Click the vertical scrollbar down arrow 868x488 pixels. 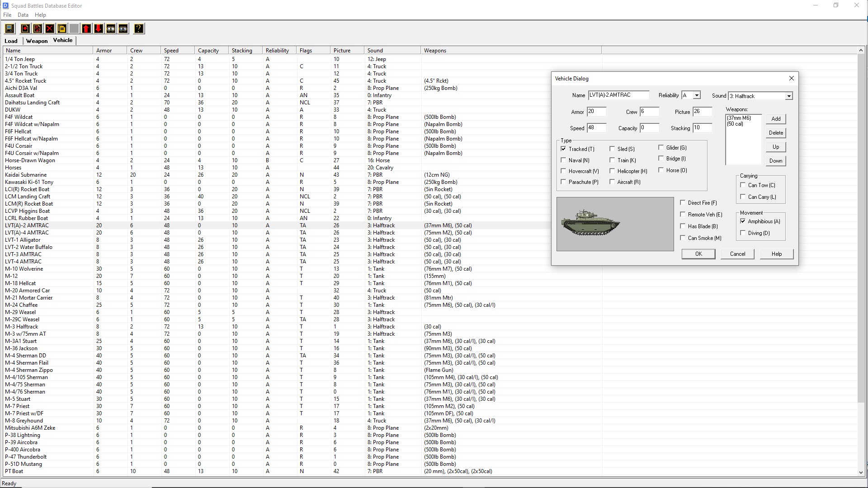861,472
